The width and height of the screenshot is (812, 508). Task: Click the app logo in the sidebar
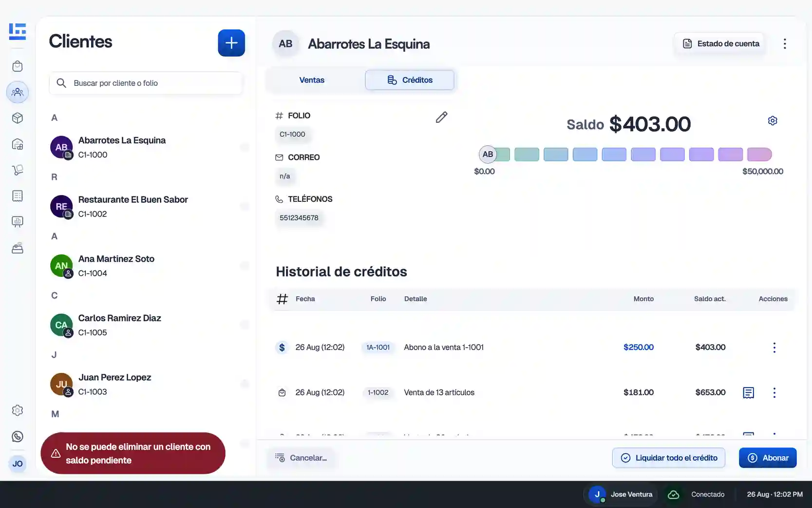point(18,31)
